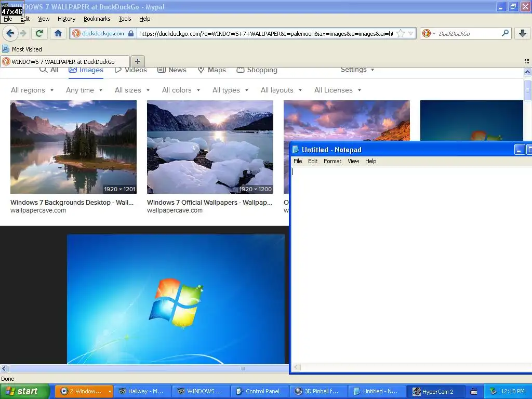Open Notepad Format menu

click(332, 161)
